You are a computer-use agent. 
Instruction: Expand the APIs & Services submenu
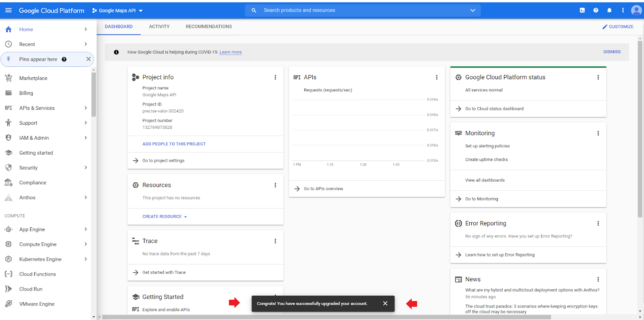(x=85, y=108)
